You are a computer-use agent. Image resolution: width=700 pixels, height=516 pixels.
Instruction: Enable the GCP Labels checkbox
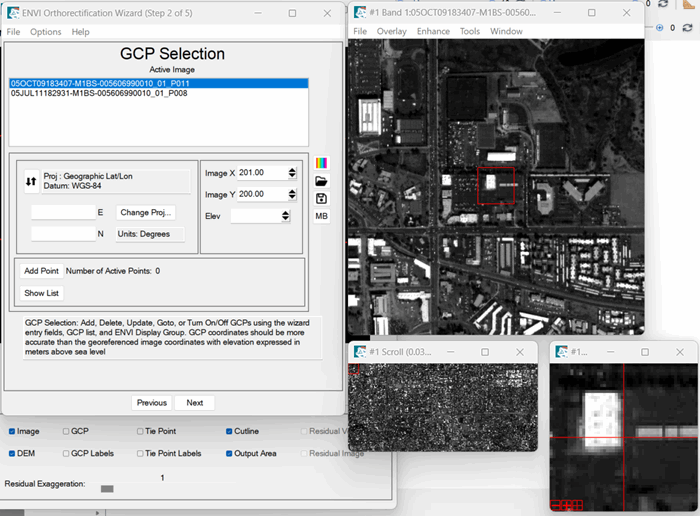pyautogui.click(x=66, y=453)
